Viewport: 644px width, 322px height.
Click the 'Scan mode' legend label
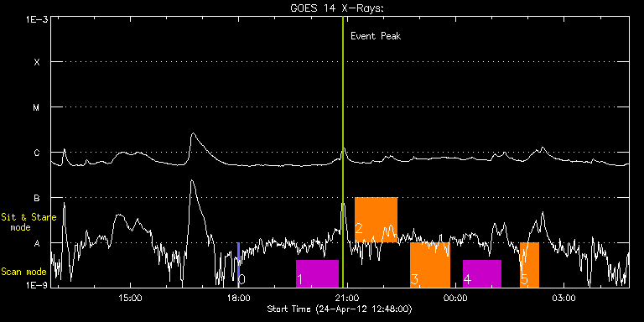point(23,272)
